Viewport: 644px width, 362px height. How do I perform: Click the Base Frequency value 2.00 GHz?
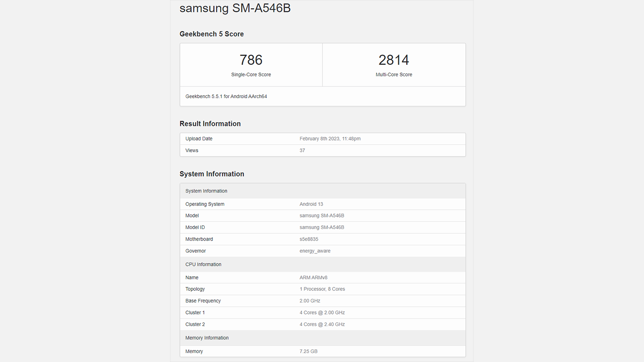pos(310,301)
